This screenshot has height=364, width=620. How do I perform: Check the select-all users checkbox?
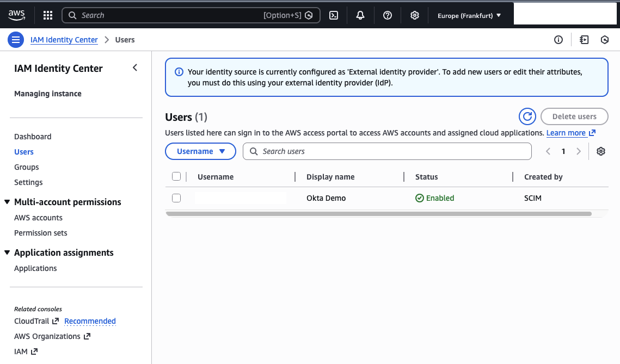(x=176, y=176)
